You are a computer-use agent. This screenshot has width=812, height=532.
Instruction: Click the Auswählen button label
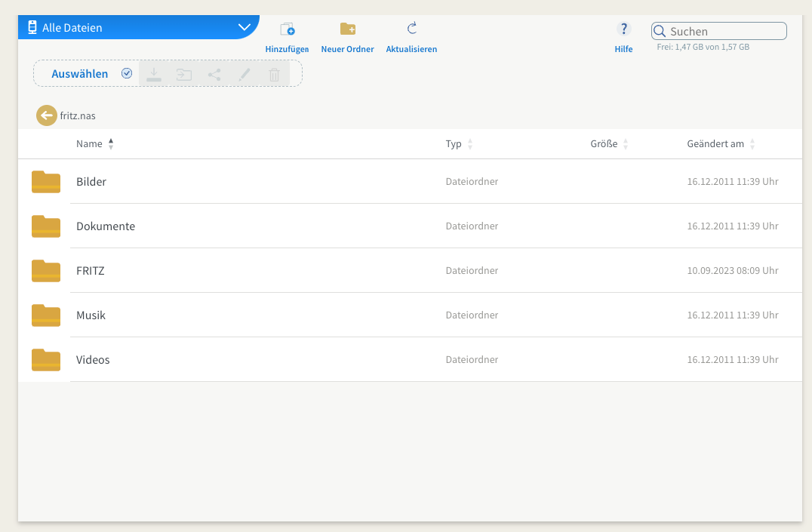tap(80, 73)
